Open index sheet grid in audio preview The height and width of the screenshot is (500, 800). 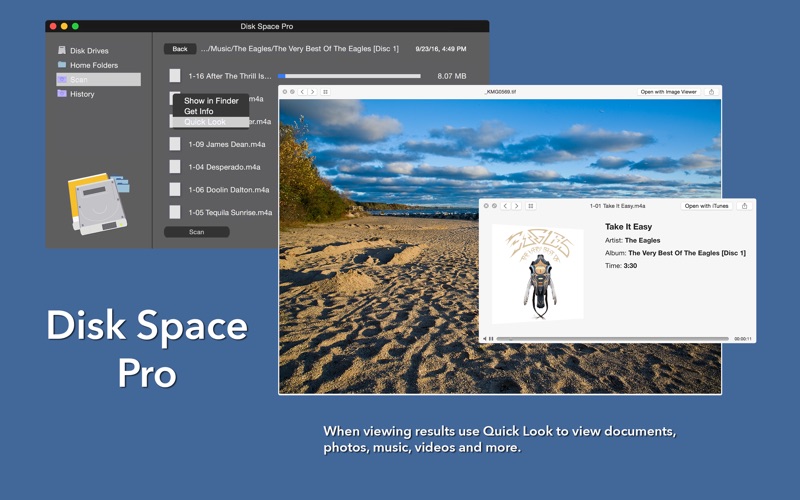pos(531,206)
